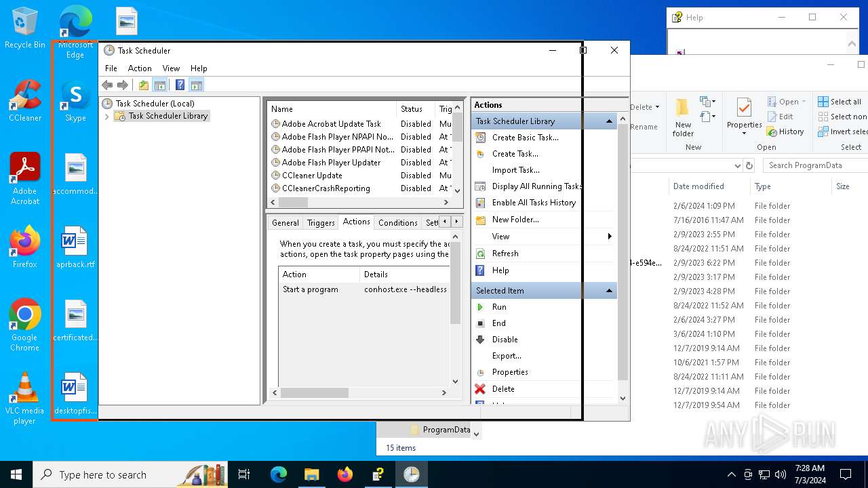Click the Actions pane vertical scrollbar
The image size is (868, 488).
(x=623, y=258)
